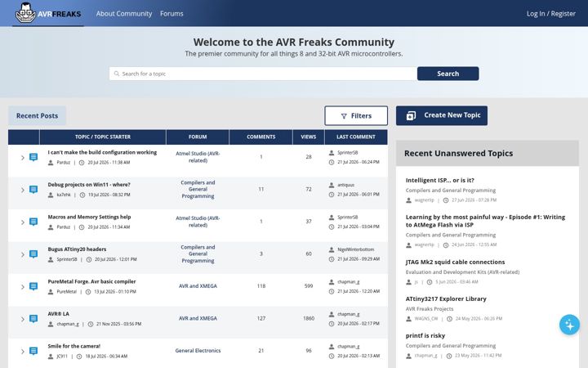Click user icon next to PureMetal starter
Image resolution: width=588 pixels, height=368 pixels.
click(51, 292)
